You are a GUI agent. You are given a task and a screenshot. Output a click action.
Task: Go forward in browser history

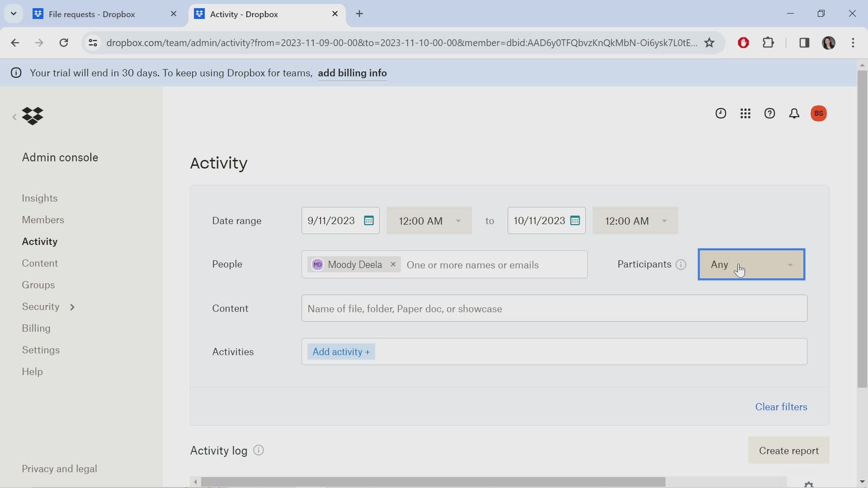39,42
